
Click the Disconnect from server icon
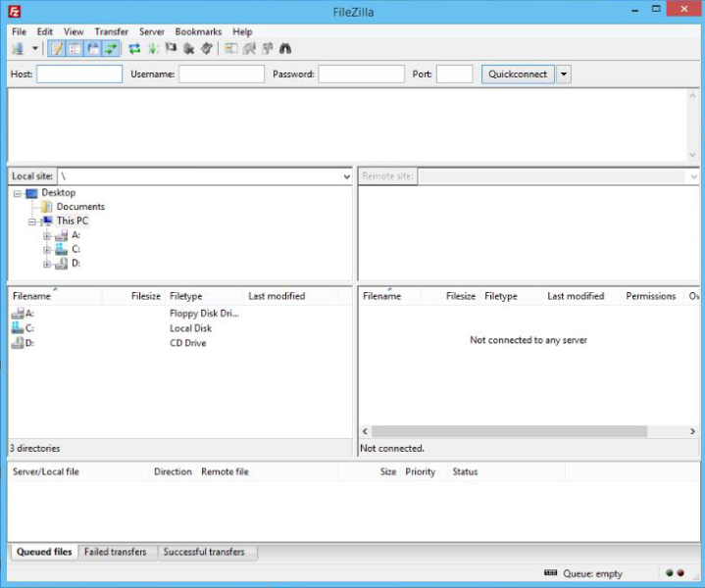[x=188, y=49]
